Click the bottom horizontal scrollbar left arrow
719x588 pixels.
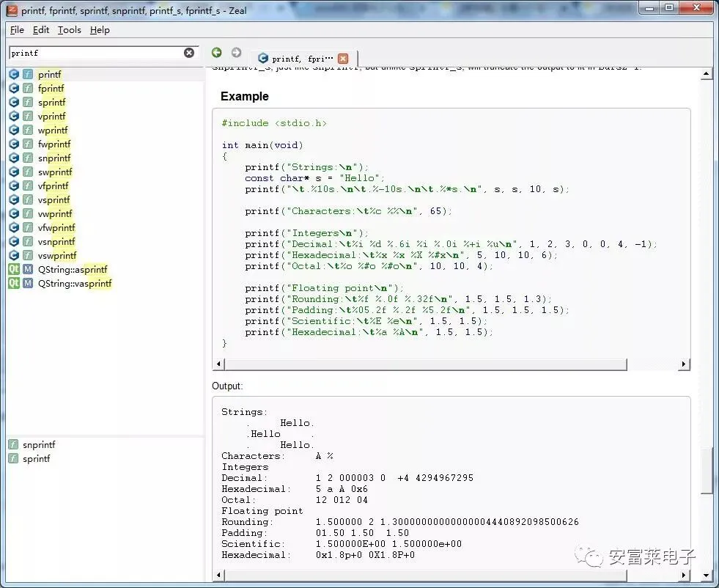218,575
